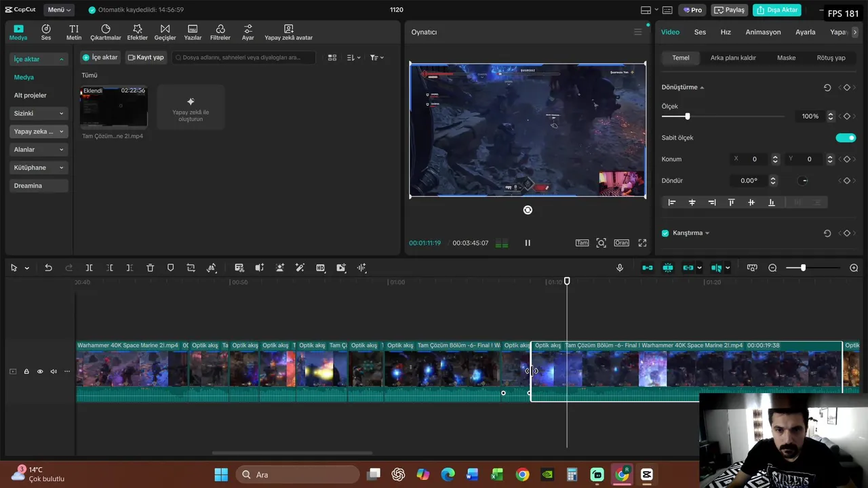Reset the Dönüştürme transform settings

click(827, 87)
